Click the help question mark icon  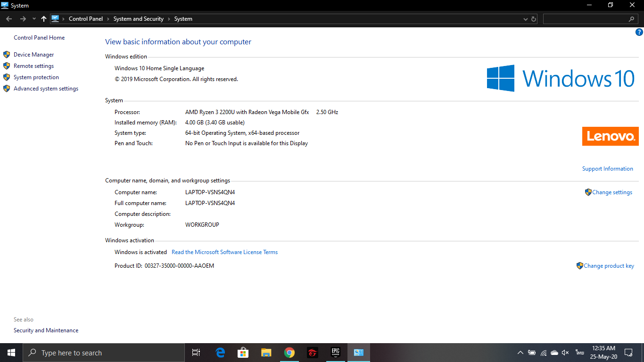[x=639, y=33]
